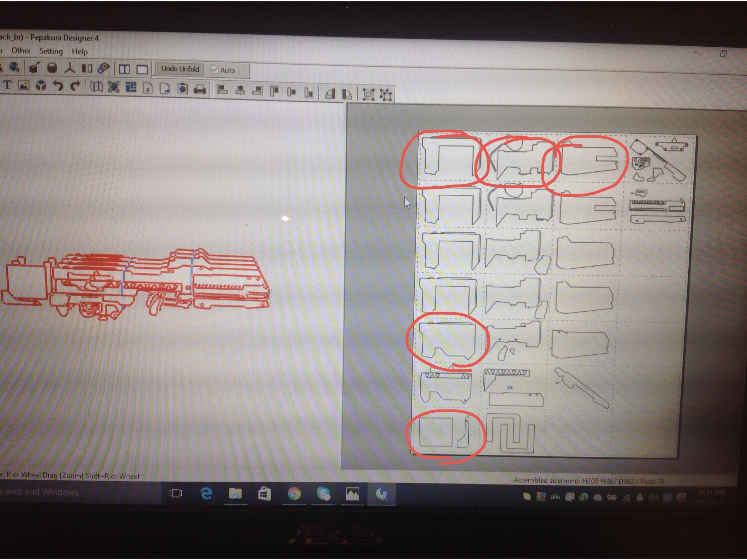This screenshot has height=560, width=747.
Task: Click the page number (#) icon
Action: [x=148, y=88]
